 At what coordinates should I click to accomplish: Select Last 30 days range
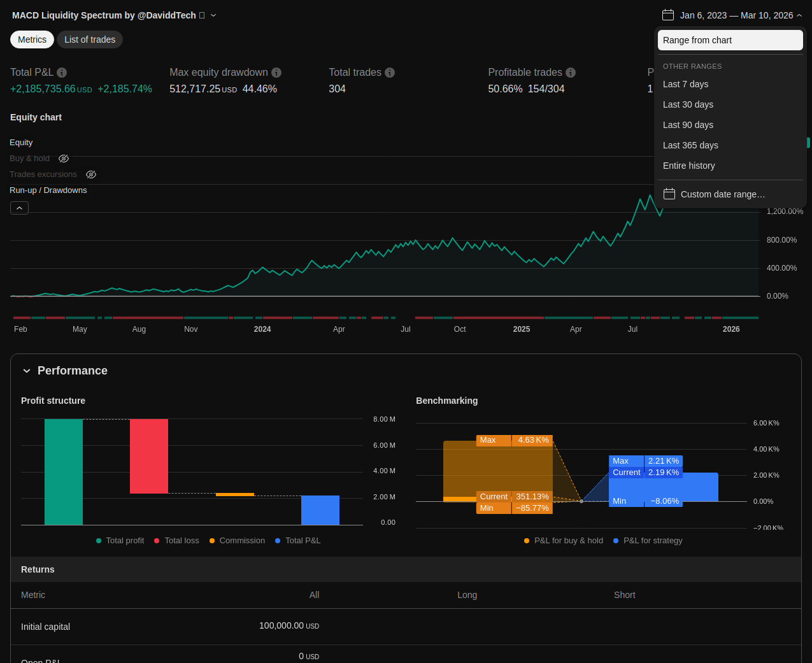click(x=688, y=104)
